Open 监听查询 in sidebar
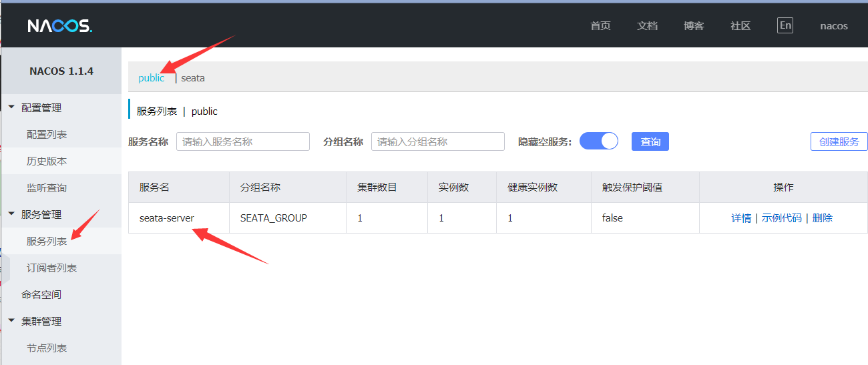Image resolution: width=868 pixels, height=365 pixels. pyautogui.click(x=47, y=188)
